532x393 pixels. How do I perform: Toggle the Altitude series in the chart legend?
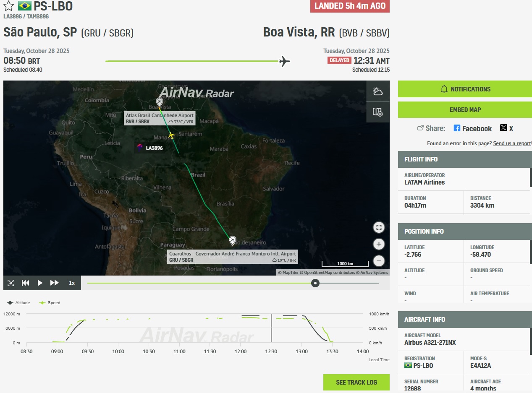click(x=19, y=302)
